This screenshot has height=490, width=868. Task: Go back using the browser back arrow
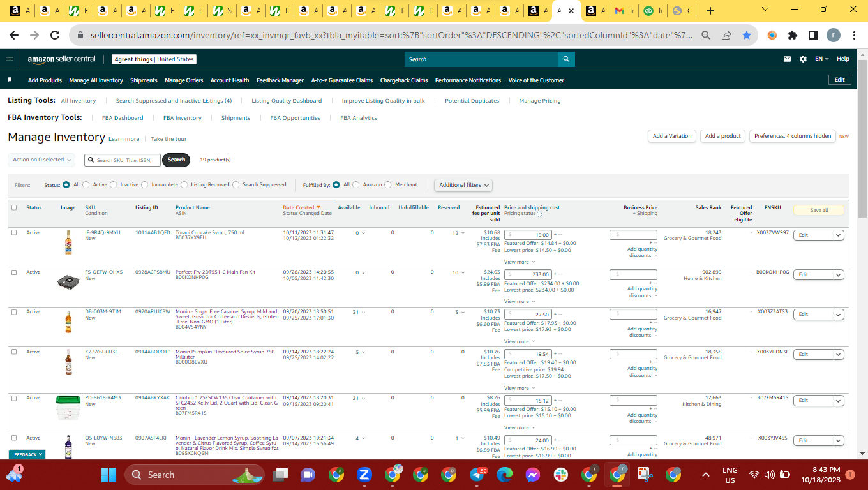click(x=14, y=35)
